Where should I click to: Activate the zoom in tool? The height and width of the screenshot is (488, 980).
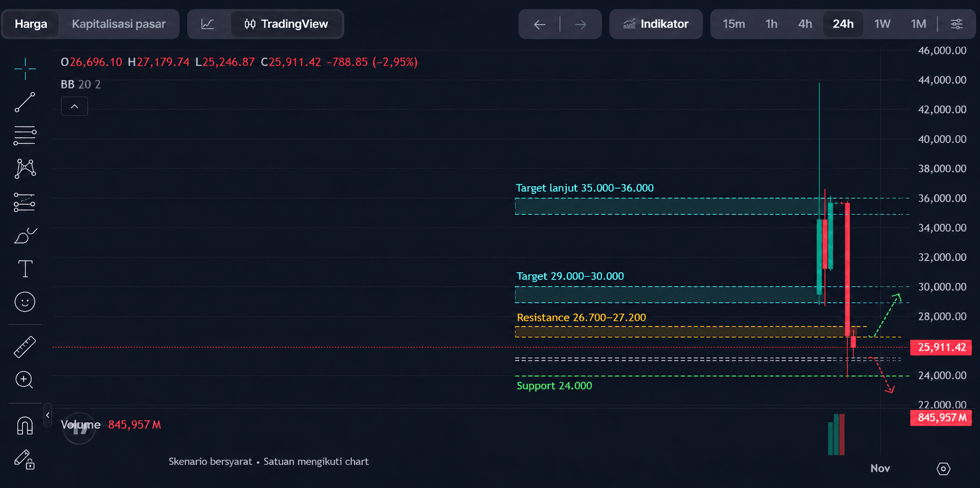tap(25, 380)
